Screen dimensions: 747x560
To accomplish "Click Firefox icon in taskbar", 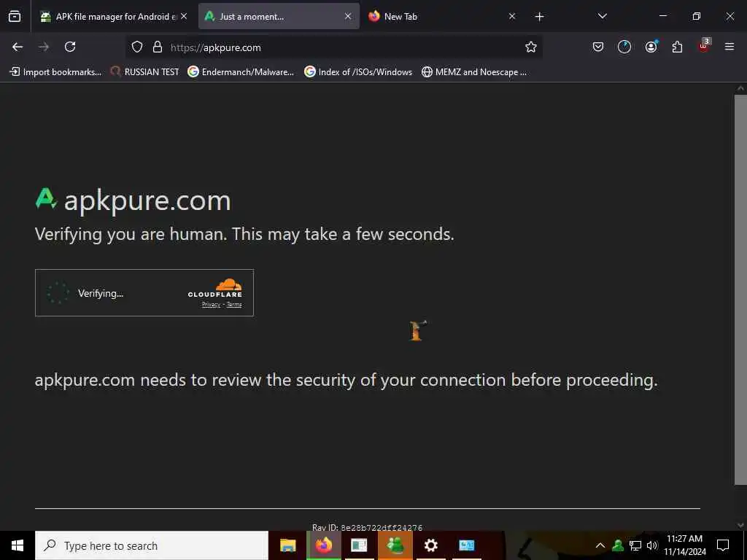I will pos(323,545).
